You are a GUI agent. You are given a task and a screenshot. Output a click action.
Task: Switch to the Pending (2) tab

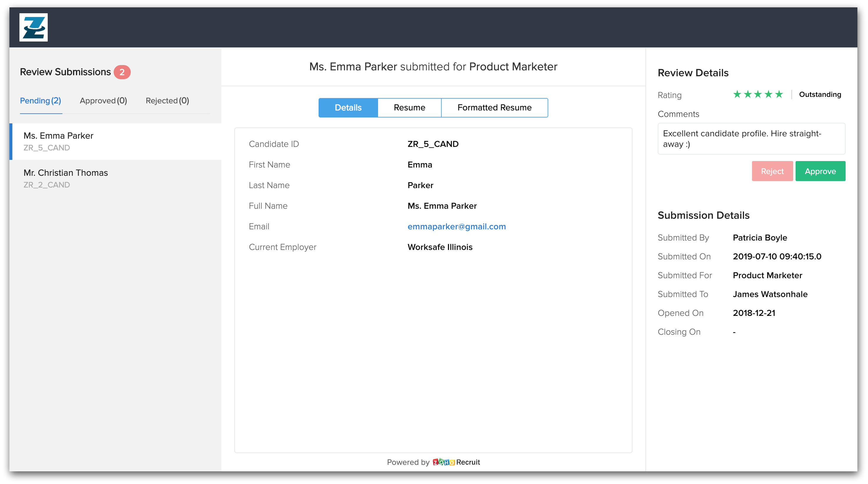[40, 101]
